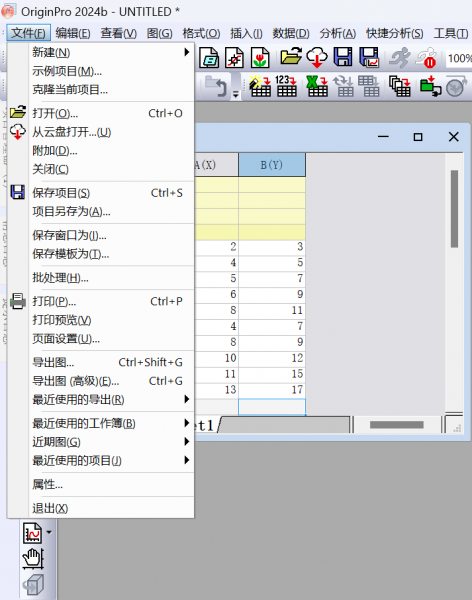Choose 保存模板为(T)... menu entry

coord(111,254)
